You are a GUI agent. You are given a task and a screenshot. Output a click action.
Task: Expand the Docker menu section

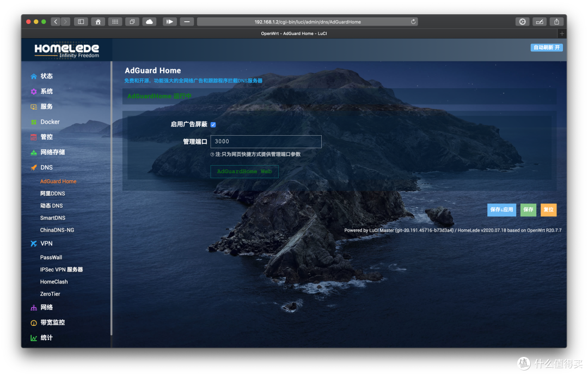tap(50, 122)
